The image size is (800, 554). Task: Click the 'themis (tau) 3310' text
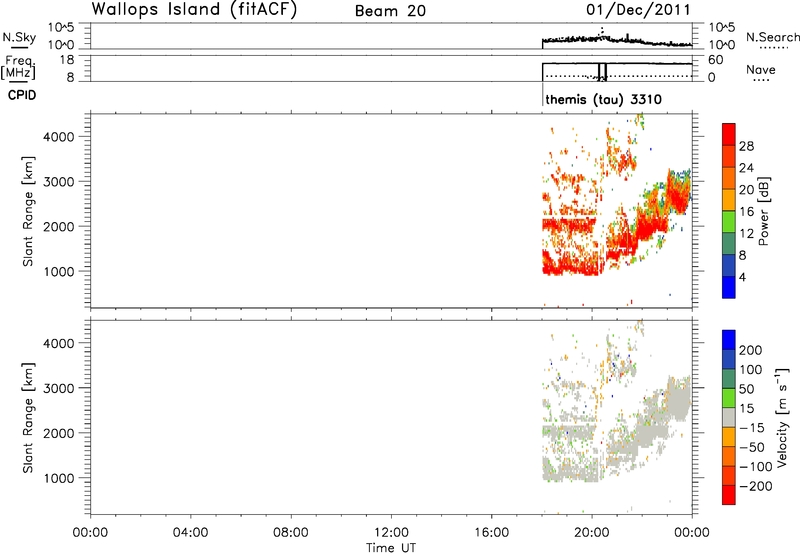[x=603, y=99]
